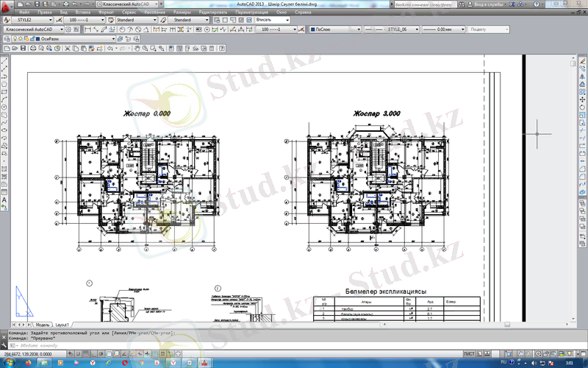Click the Save diskette icon in Standard toolbar
Screen dimensions: 588x368
[24, 49]
